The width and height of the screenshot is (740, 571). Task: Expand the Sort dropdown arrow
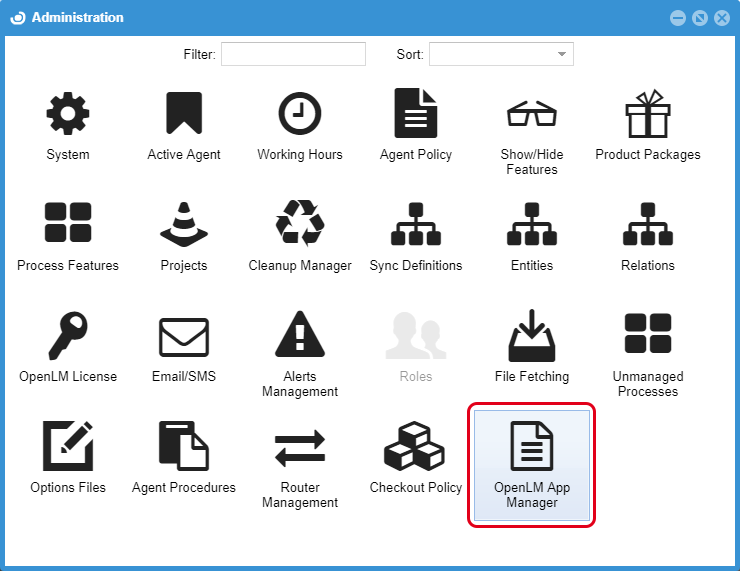[x=562, y=54]
